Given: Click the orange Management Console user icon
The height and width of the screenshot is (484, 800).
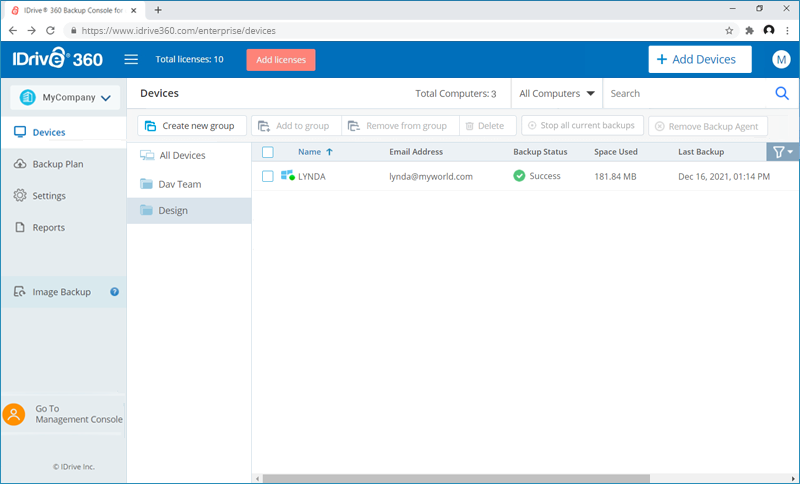Looking at the screenshot, I should [x=14, y=414].
